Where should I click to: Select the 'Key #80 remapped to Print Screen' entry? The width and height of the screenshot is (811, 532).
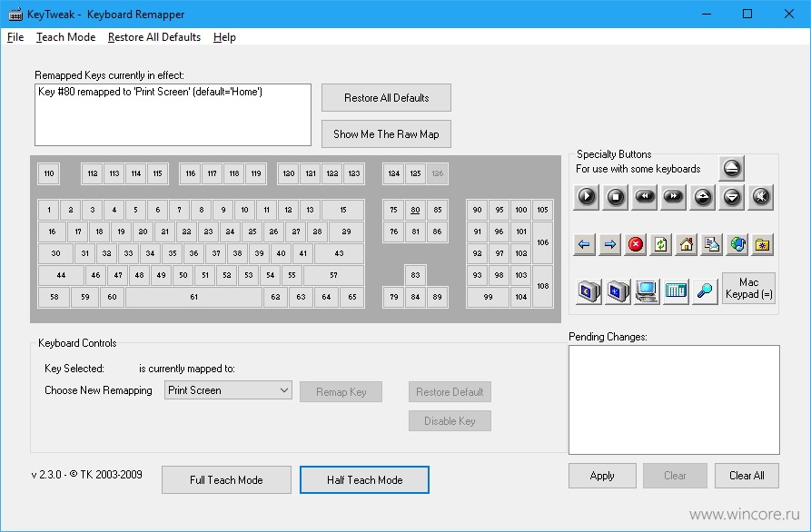[151, 92]
